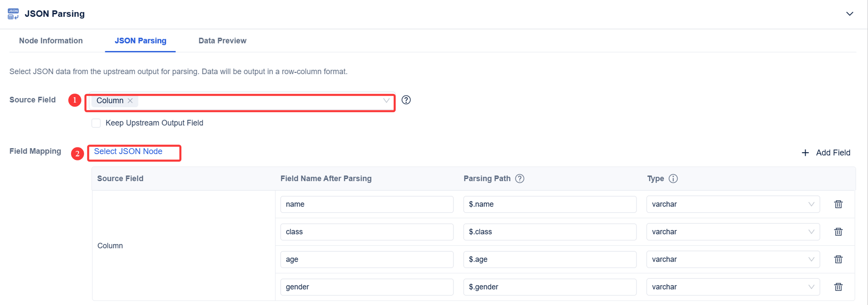Select the JSON Parsing tab
This screenshot has width=868, height=305.
[140, 41]
